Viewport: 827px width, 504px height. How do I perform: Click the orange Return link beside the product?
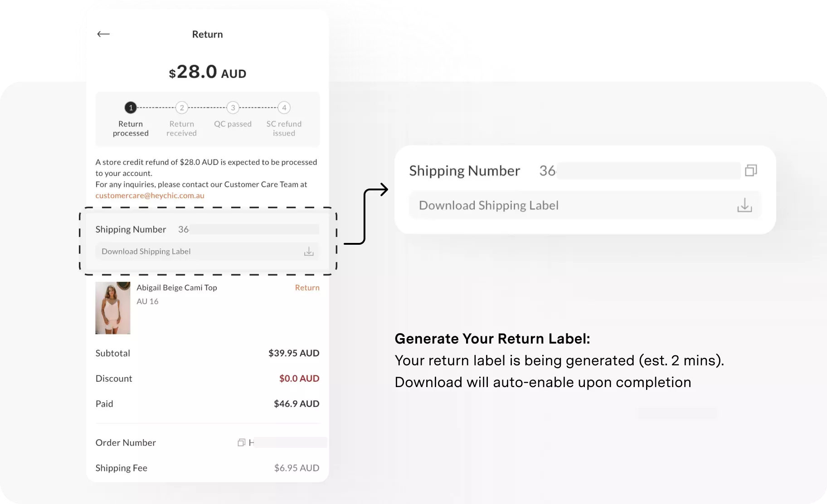pyautogui.click(x=307, y=287)
